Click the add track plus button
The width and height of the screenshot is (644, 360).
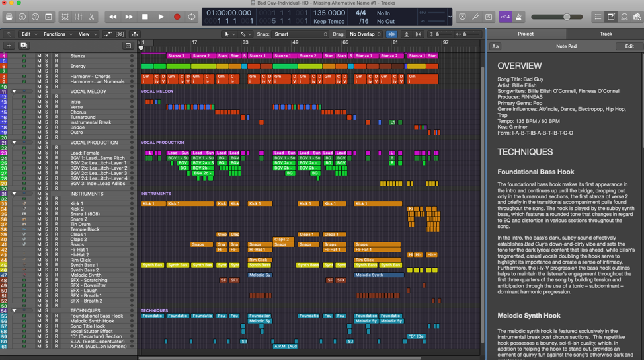pyautogui.click(x=9, y=46)
